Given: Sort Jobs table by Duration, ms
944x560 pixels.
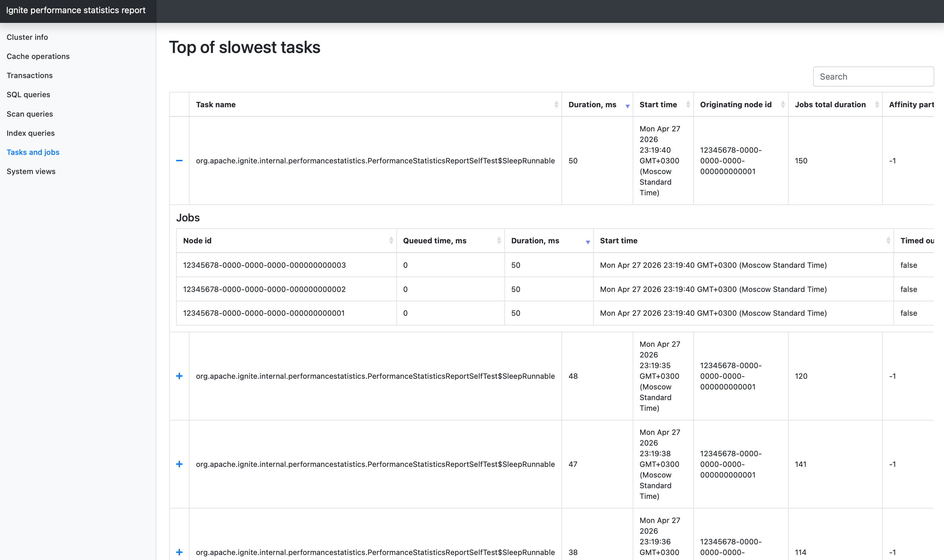Looking at the screenshot, I should (x=549, y=241).
